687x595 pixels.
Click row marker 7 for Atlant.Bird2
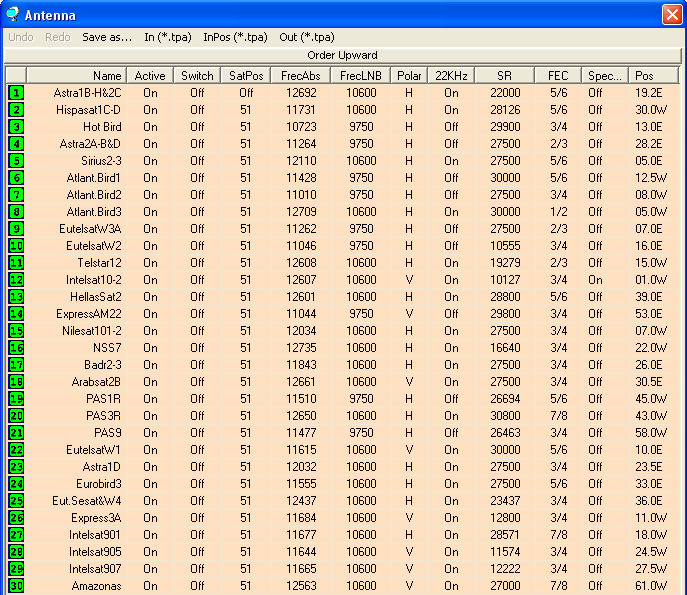tap(16, 195)
